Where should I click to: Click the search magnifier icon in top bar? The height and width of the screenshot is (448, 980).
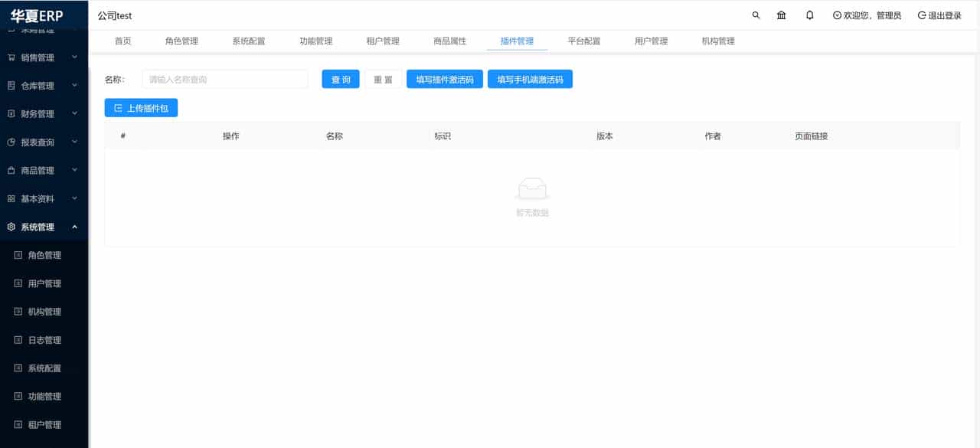coord(756,15)
